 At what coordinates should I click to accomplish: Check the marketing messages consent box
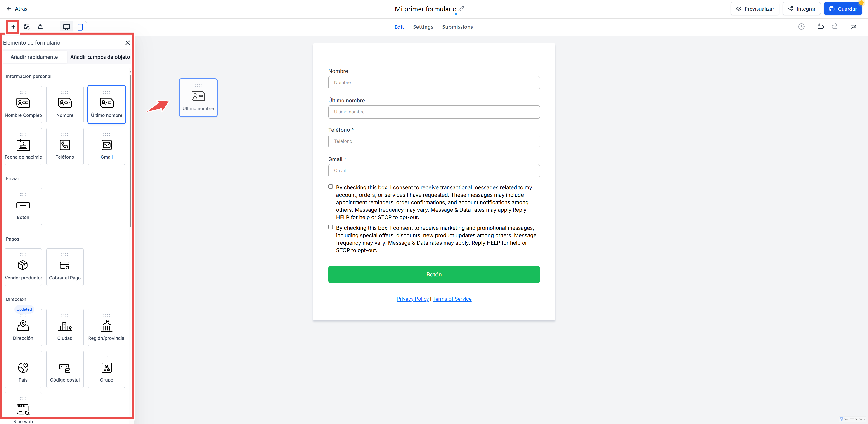[x=331, y=227]
